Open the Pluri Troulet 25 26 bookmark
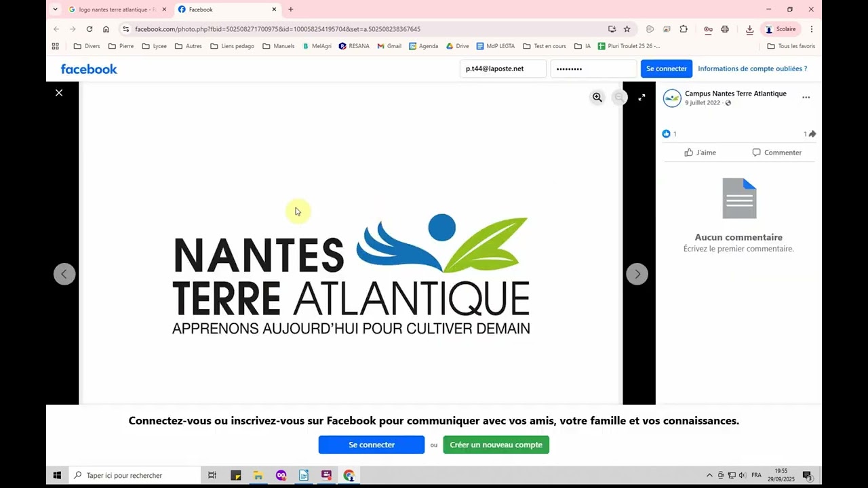 tap(629, 46)
